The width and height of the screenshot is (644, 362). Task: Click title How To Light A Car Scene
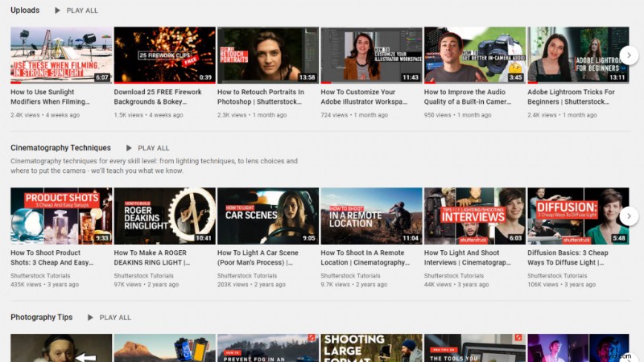258,257
